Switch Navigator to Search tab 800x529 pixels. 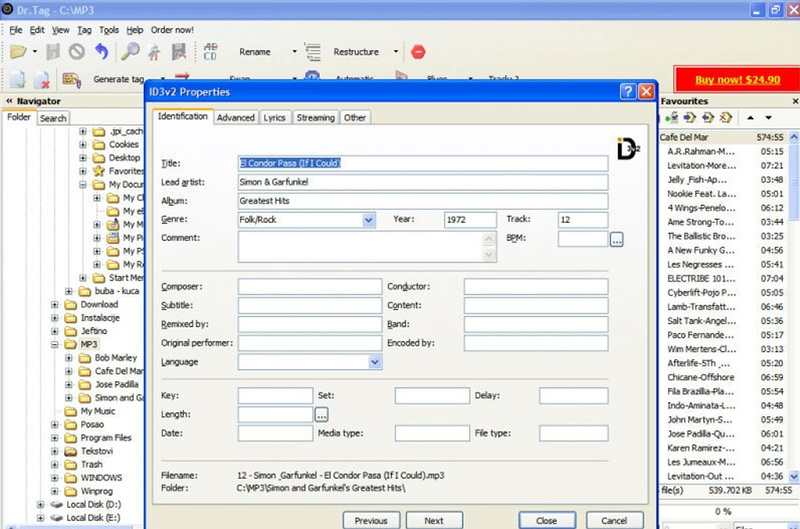click(x=53, y=118)
